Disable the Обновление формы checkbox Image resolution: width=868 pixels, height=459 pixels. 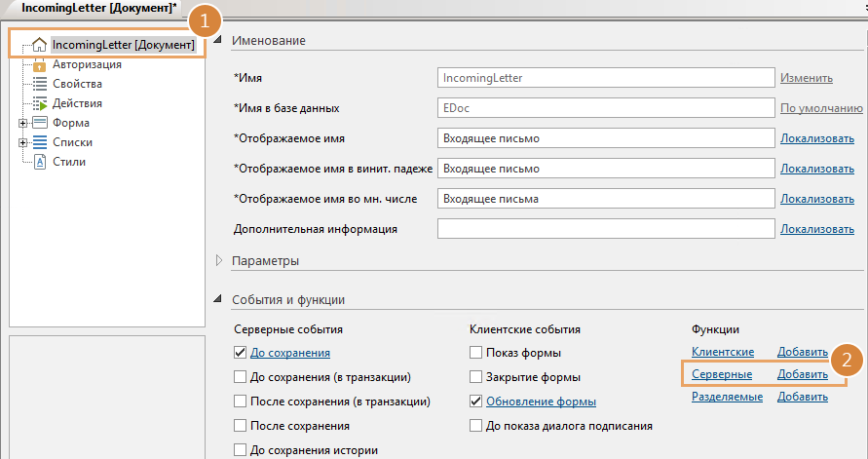(x=476, y=402)
